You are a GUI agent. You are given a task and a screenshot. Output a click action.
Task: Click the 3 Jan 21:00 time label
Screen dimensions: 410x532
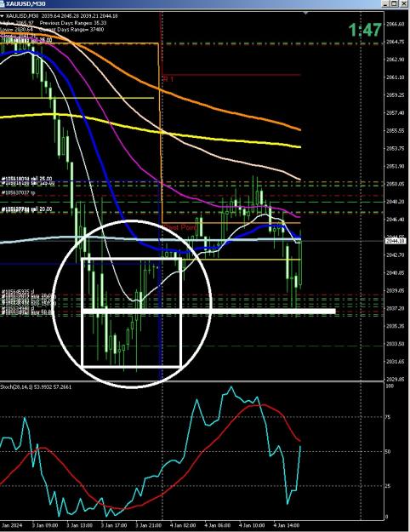point(148,525)
